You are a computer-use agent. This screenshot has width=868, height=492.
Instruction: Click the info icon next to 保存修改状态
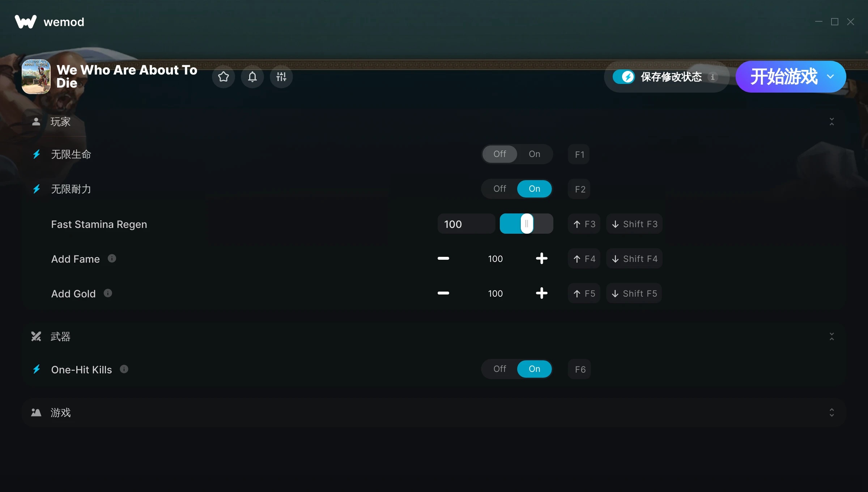pyautogui.click(x=712, y=77)
